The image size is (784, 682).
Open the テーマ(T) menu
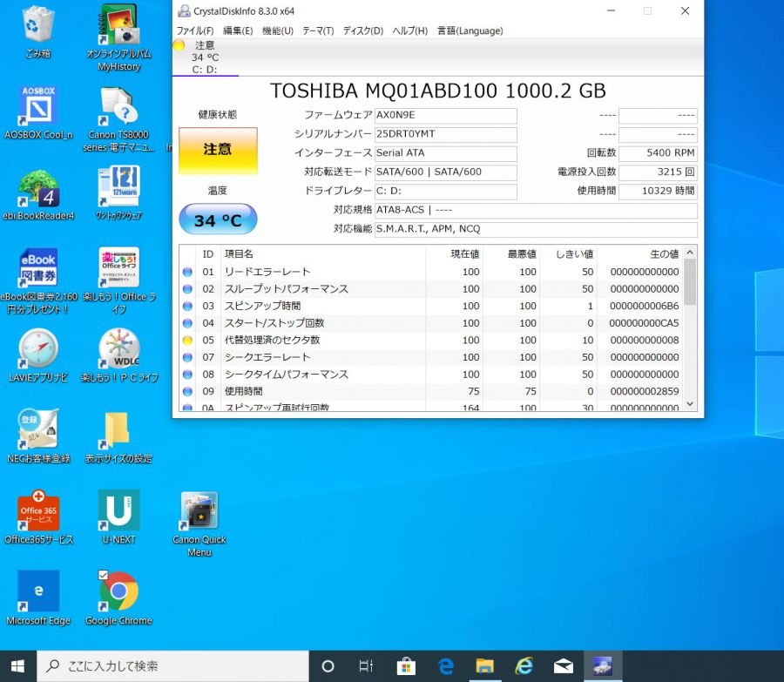[x=318, y=30]
